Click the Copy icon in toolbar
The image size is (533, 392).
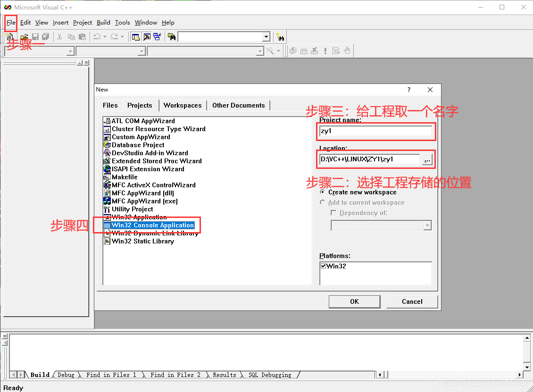pos(71,37)
